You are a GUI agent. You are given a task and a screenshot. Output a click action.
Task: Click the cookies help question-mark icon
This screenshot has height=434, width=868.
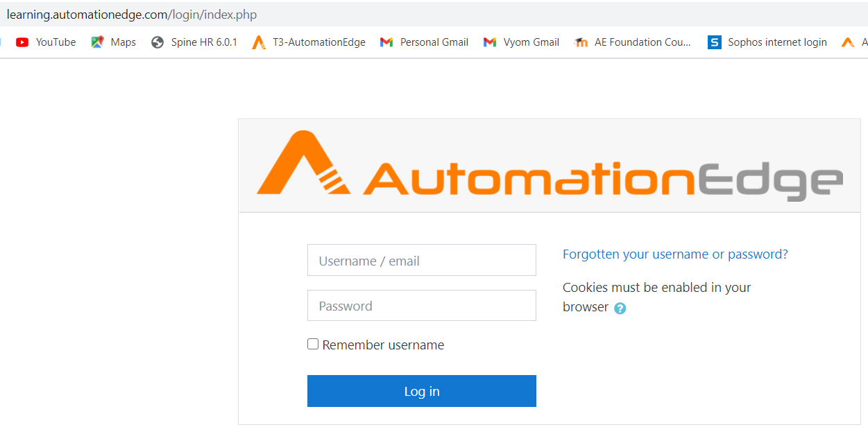point(620,309)
